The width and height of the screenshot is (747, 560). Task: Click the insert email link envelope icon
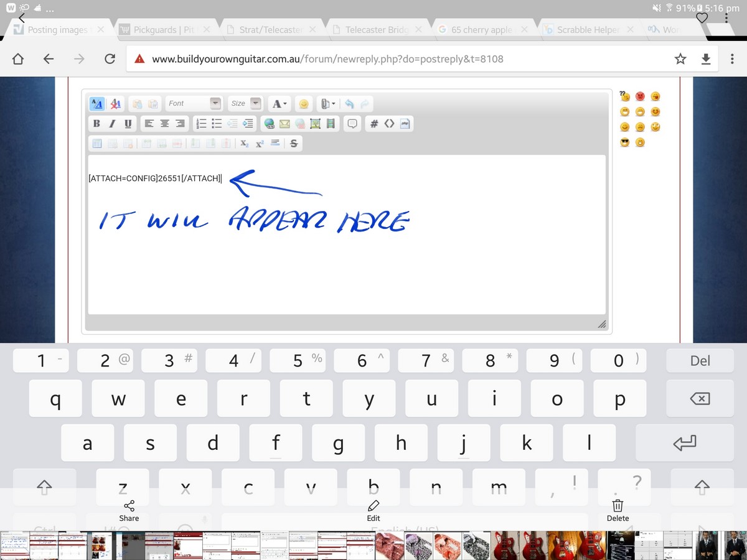(284, 124)
